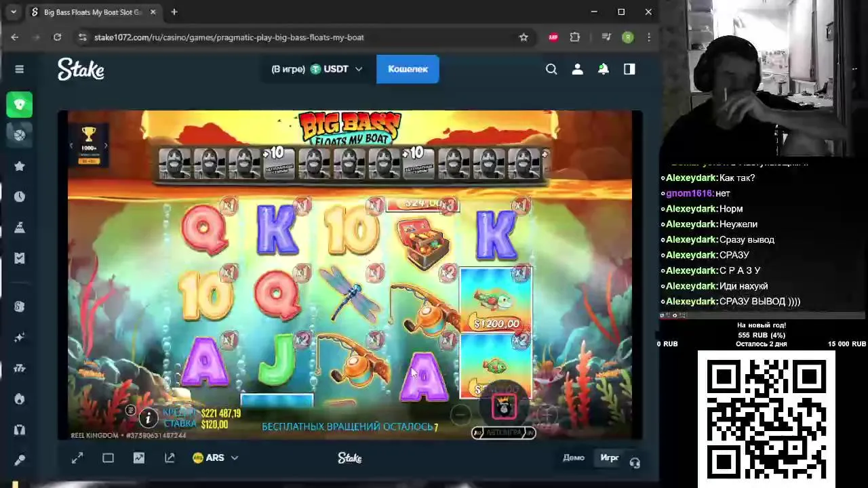
Task: Next tournament arrow beside trophy
Action: [x=106, y=145]
